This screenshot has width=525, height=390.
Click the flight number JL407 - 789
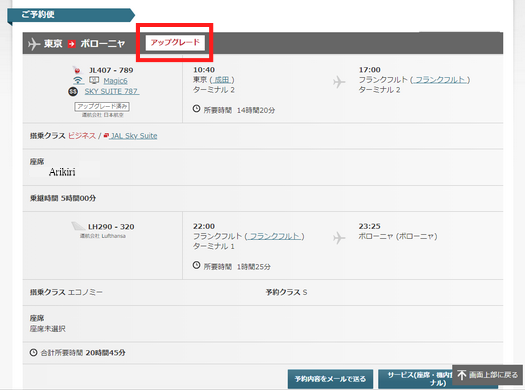[x=111, y=70]
